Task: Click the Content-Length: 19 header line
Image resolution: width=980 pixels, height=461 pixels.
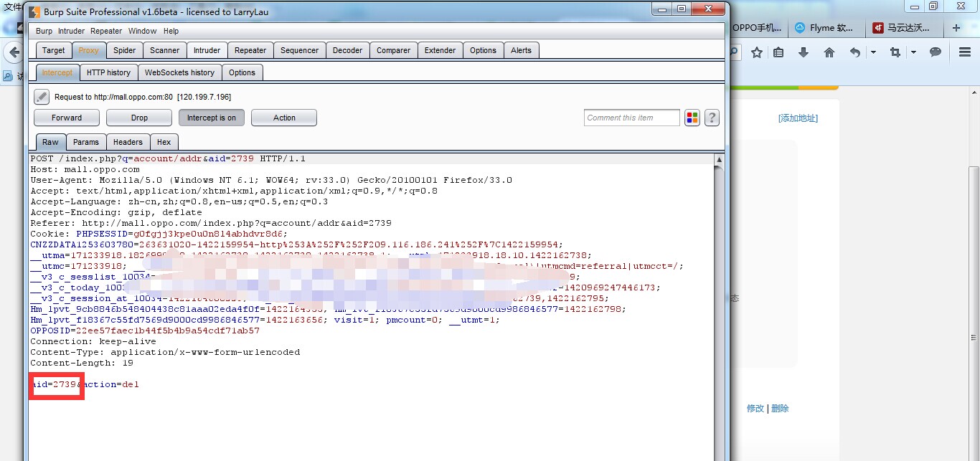Action: [82, 363]
